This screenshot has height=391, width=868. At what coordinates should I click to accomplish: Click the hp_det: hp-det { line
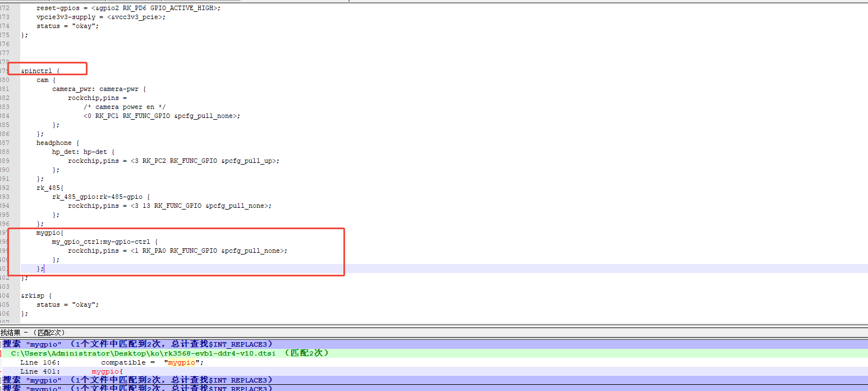coord(84,152)
